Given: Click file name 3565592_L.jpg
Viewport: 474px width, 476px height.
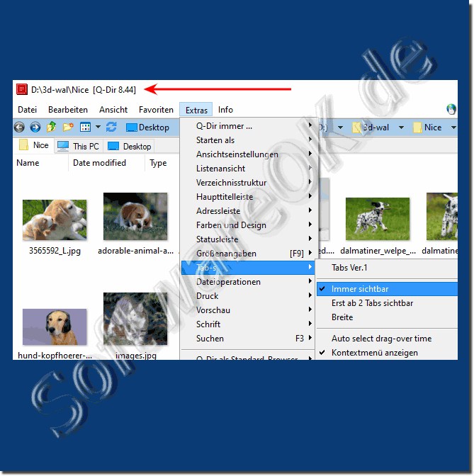Looking at the screenshot, I should pyautogui.click(x=55, y=251).
